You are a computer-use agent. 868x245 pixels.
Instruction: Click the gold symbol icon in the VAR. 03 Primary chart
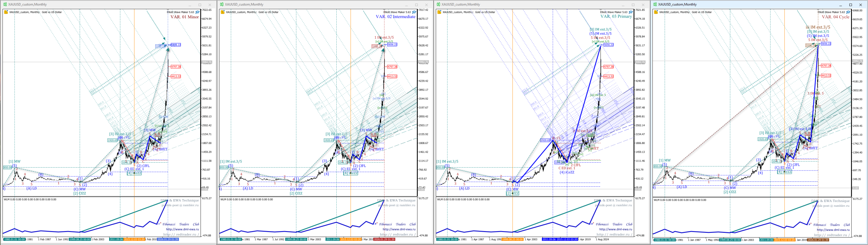tap(439, 12)
